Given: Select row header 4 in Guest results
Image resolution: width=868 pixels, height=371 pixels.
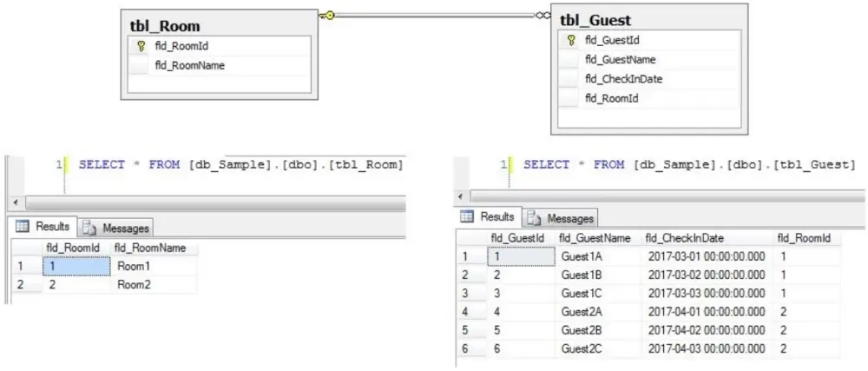Looking at the screenshot, I should click(x=471, y=312).
